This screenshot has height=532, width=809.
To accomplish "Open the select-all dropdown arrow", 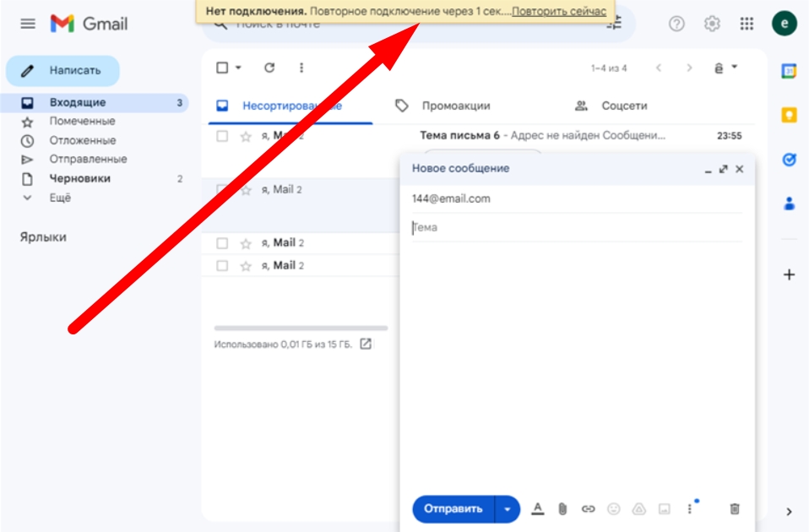I will (x=238, y=68).
